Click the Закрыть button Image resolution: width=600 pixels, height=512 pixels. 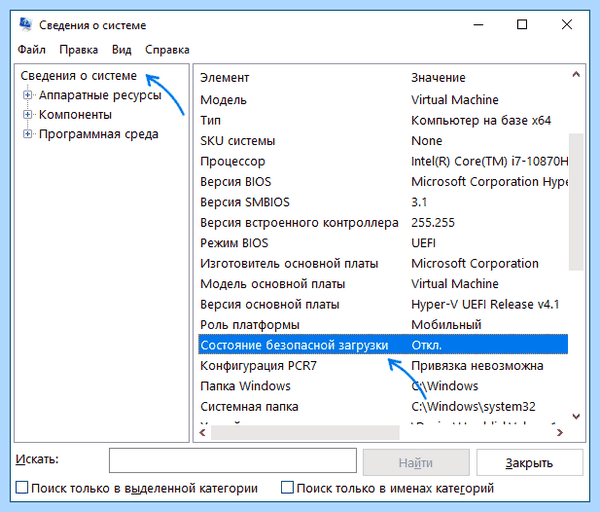(x=530, y=463)
